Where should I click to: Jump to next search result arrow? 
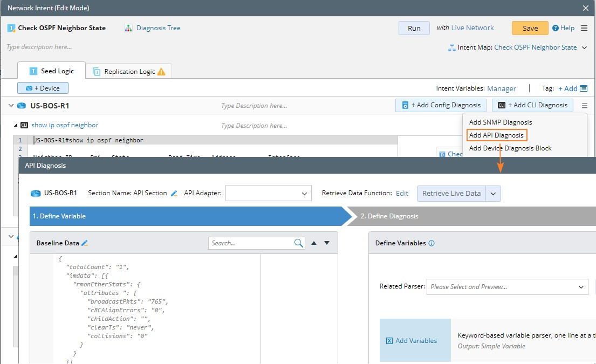327,243
